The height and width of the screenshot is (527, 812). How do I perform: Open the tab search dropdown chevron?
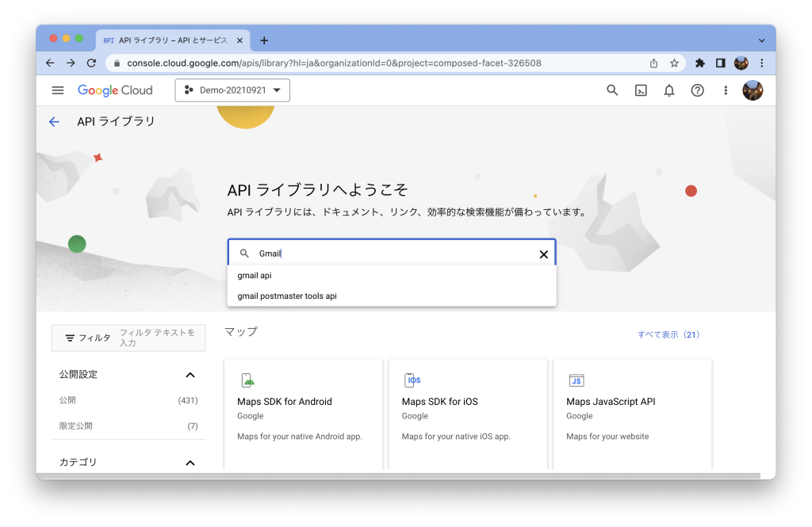(x=761, y=40)
